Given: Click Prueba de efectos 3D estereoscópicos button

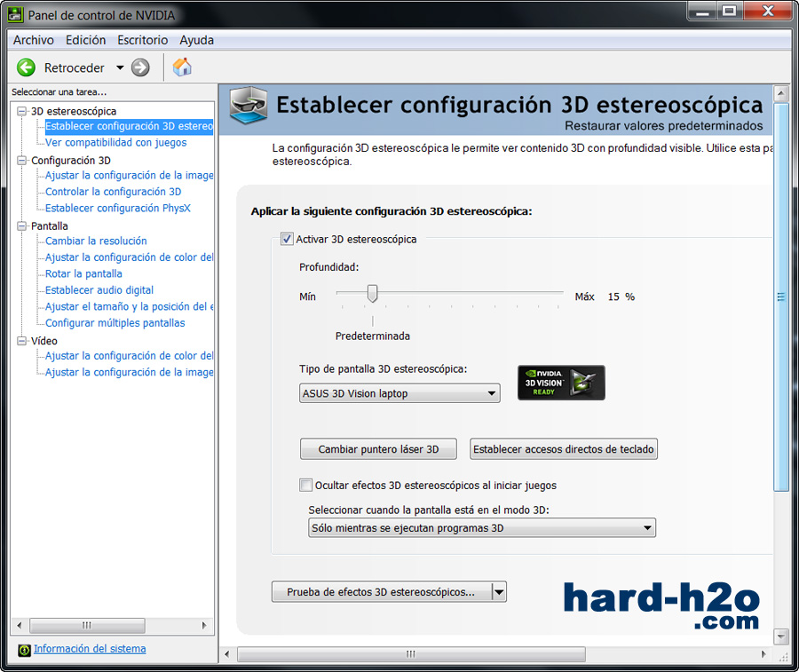Looking at the screenshot, I should coord(381,592).
